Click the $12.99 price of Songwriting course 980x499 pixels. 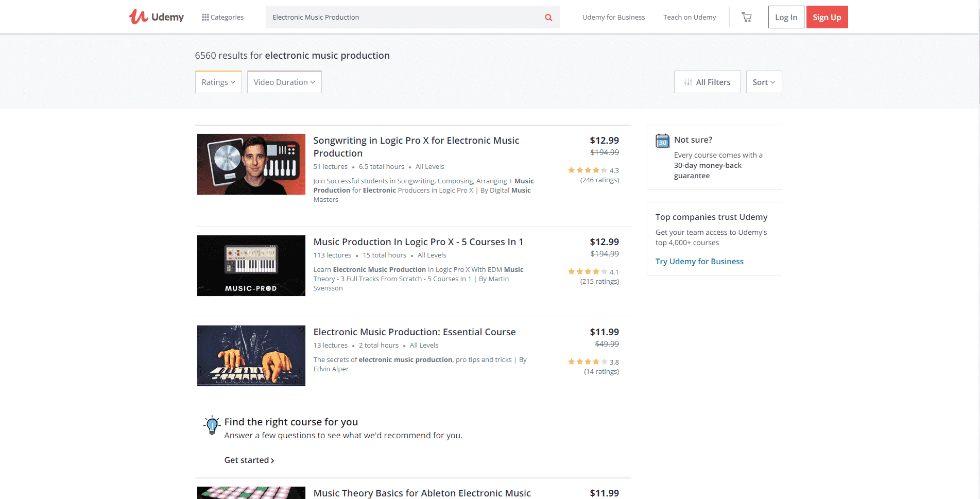click(604, 141)
